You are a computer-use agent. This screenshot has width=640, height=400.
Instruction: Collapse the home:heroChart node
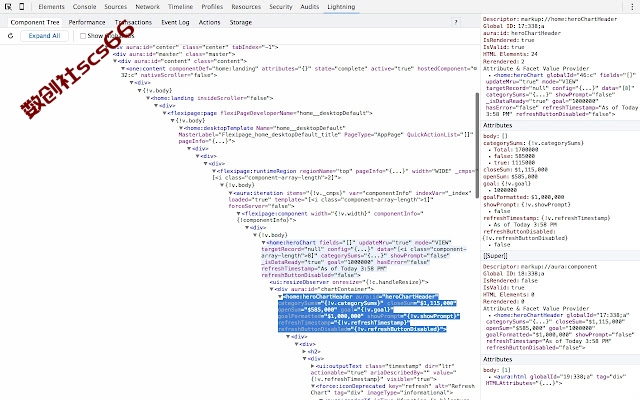coord(263,243)
